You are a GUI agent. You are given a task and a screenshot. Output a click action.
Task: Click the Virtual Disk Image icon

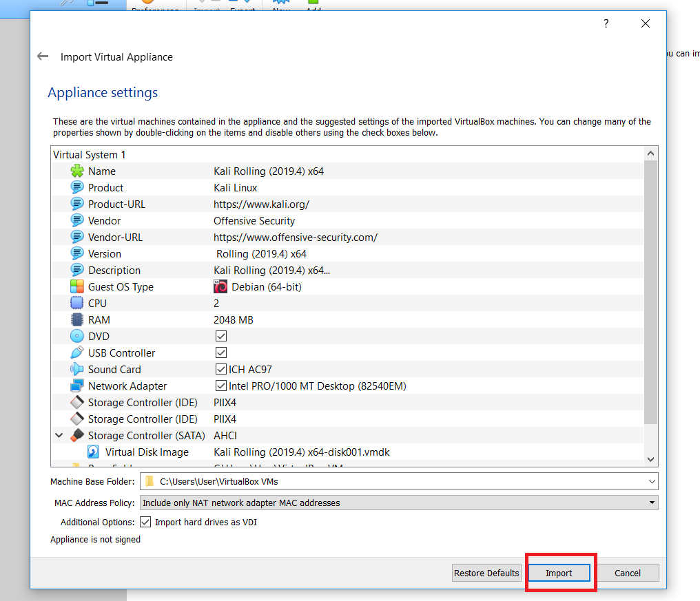tap(94, 452)
